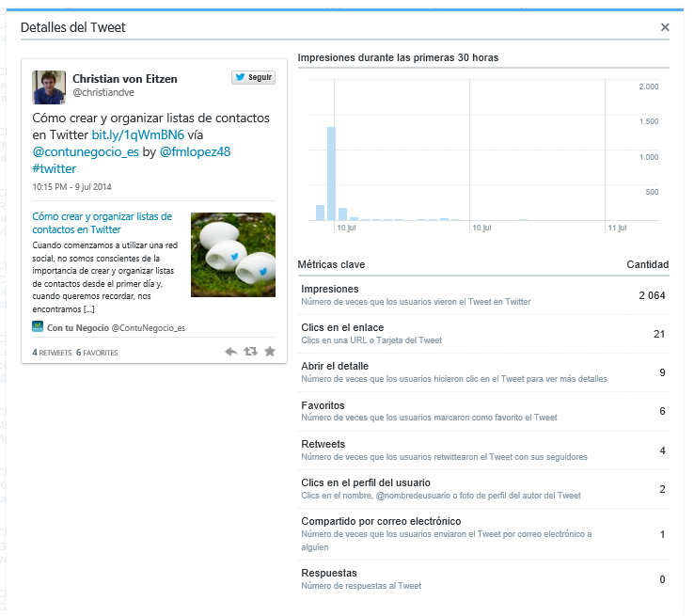Click the 2 064 impressions value
Viewport: 694px width, 616px height.
(x=652, y=295)
